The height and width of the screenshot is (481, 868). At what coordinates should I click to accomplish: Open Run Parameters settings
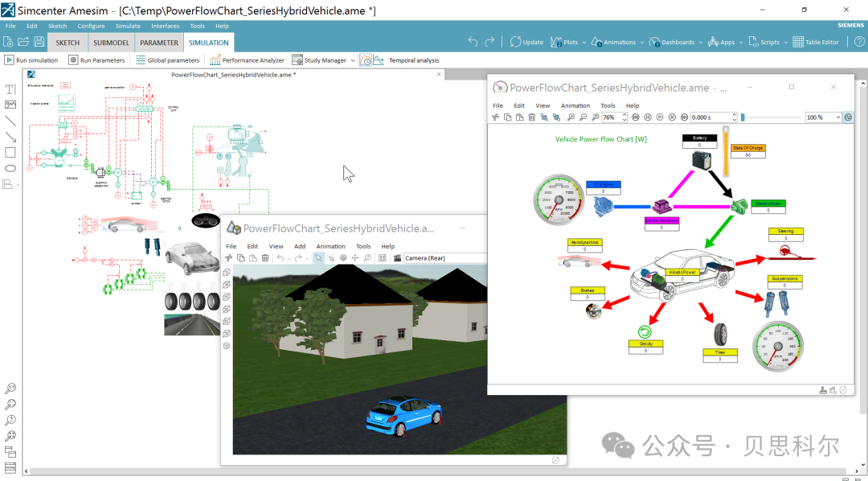[96, 60]
